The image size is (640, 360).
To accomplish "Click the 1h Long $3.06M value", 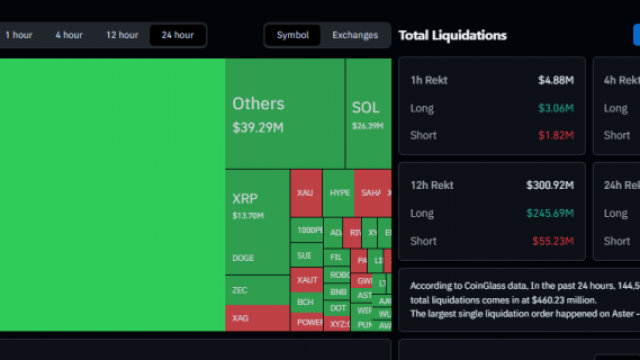I will [556, 108].
